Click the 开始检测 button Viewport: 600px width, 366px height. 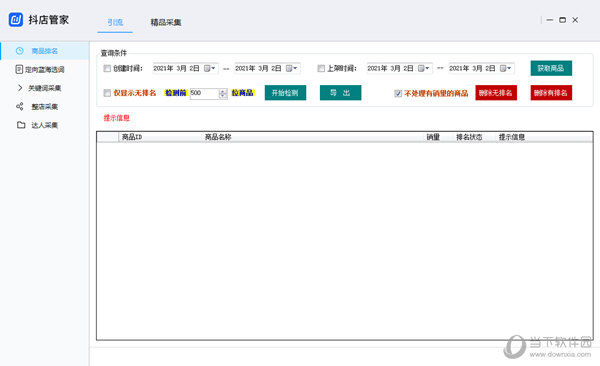pos(285,93)
